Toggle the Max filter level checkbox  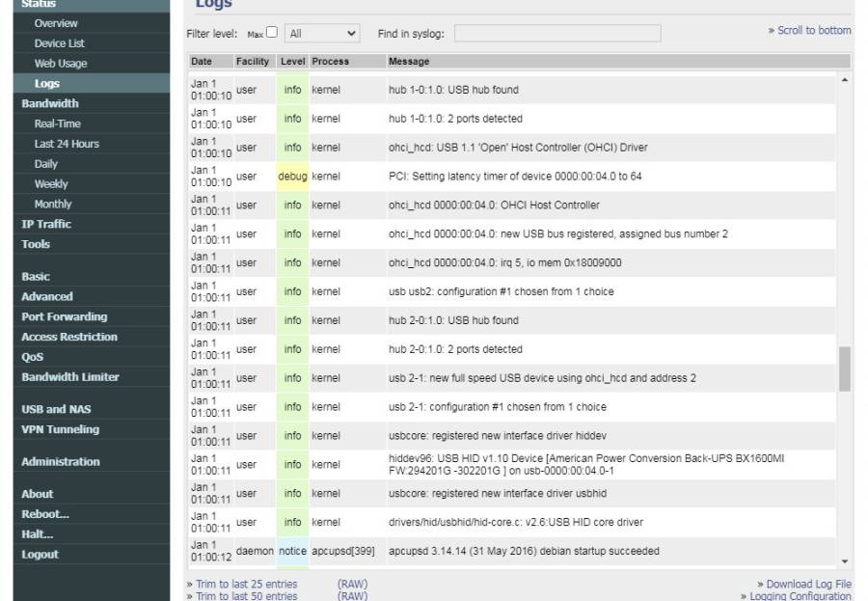(x=271, y=32)
